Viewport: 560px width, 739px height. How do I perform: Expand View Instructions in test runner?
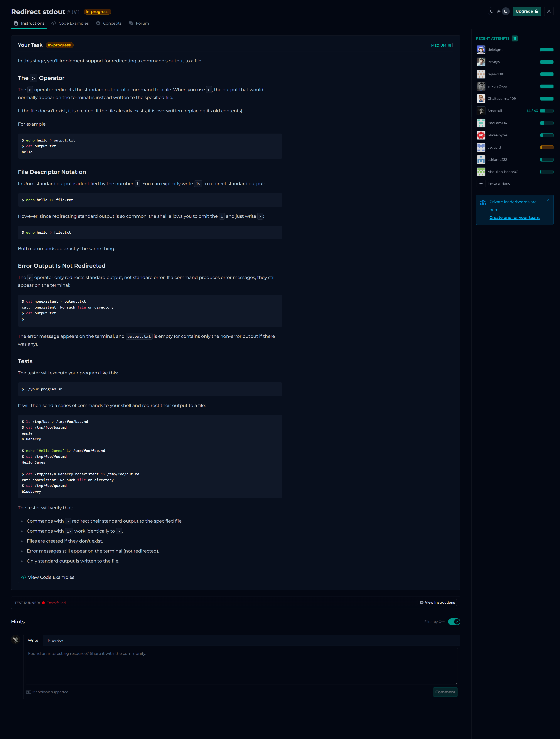click(437, 602)
